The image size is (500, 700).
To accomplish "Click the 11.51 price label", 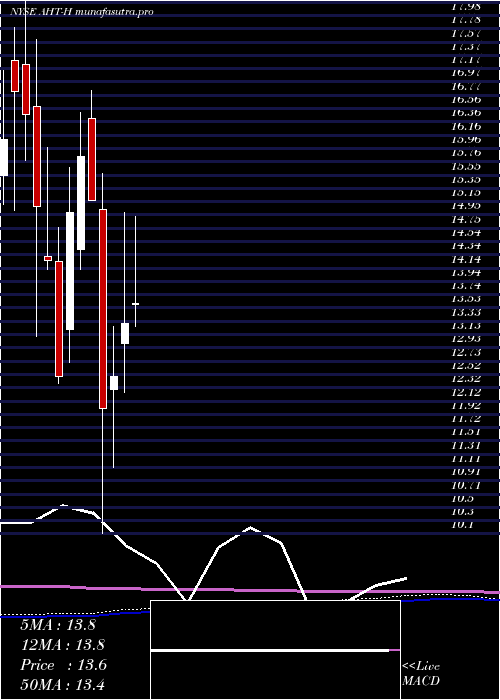I will tap(466, 432).
